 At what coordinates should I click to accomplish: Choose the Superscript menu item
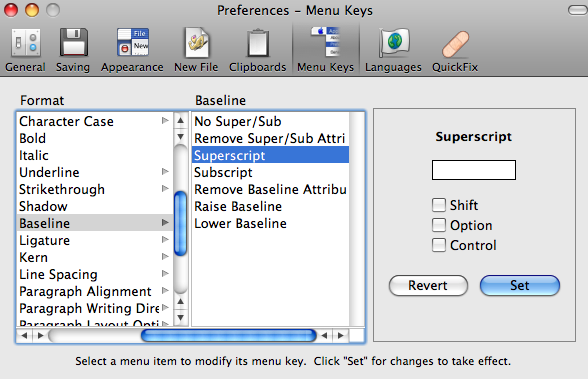[270, 155]
